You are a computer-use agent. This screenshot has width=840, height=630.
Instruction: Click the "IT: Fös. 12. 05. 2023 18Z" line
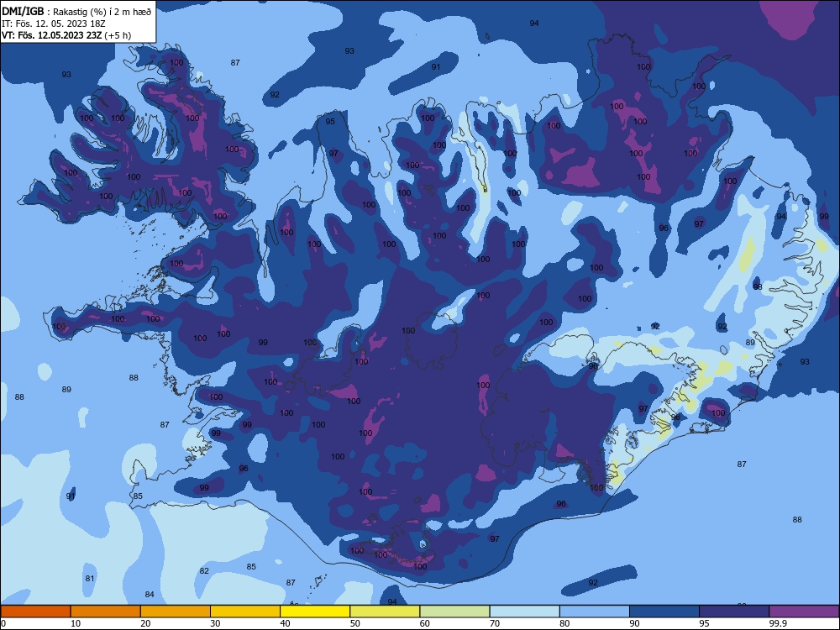pos(54,24)
